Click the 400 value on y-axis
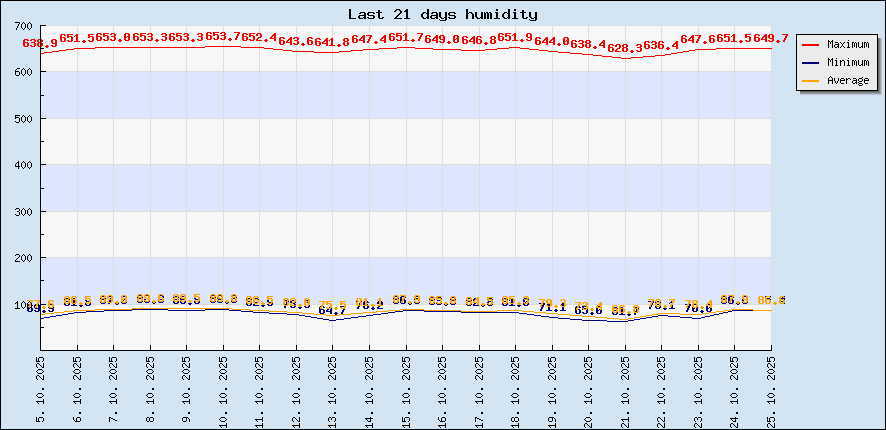886x430 pixels. click(24, 165)
